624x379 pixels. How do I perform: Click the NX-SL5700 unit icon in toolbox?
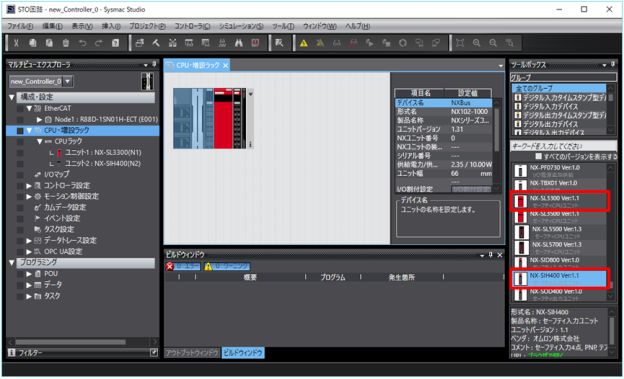click(x=521, y=248)
